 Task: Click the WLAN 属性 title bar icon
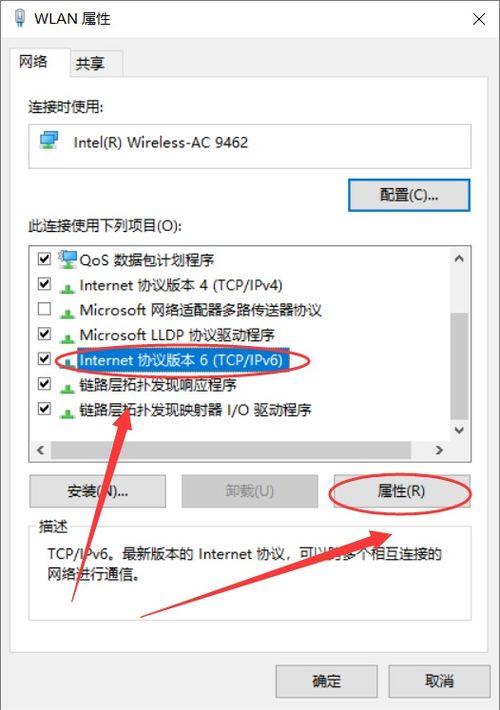(x=19, y=18)
